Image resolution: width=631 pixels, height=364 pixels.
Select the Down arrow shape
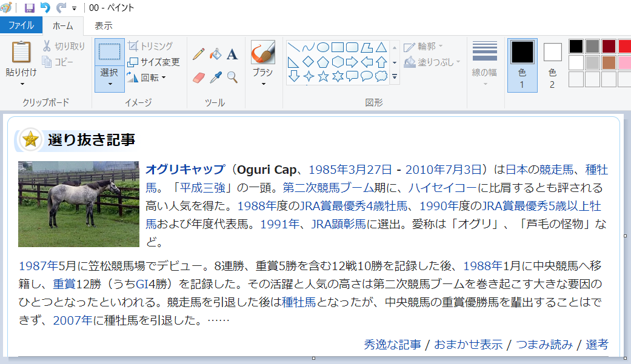(x=294, y=76)
